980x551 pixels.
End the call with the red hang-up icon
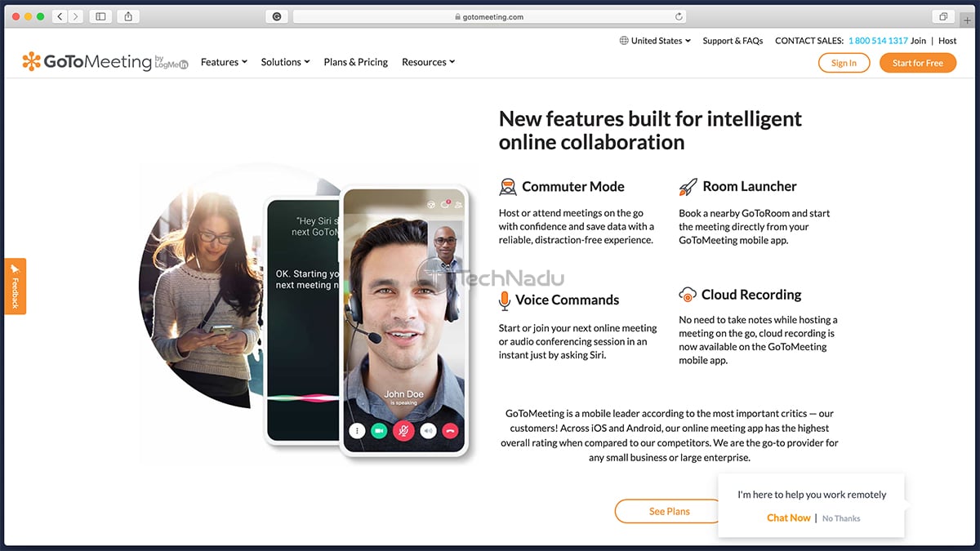(x=449, y=430)
